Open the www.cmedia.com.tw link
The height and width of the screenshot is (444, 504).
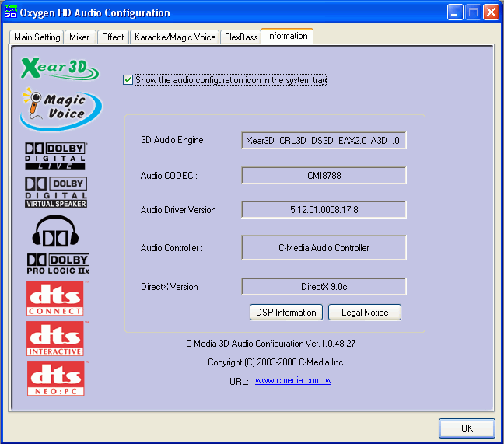point(293,380)
